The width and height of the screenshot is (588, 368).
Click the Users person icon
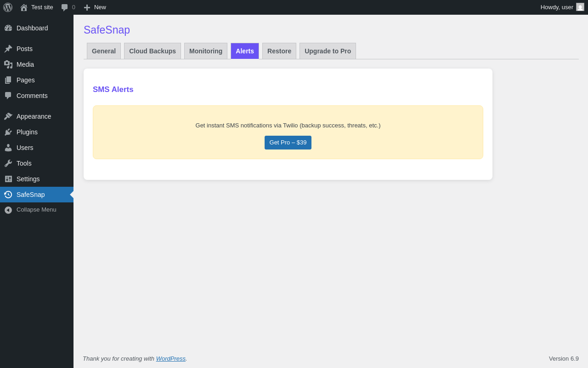point(8,148)
